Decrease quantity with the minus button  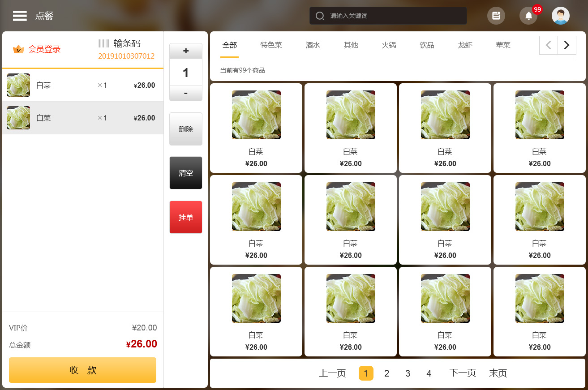point(186,93)
